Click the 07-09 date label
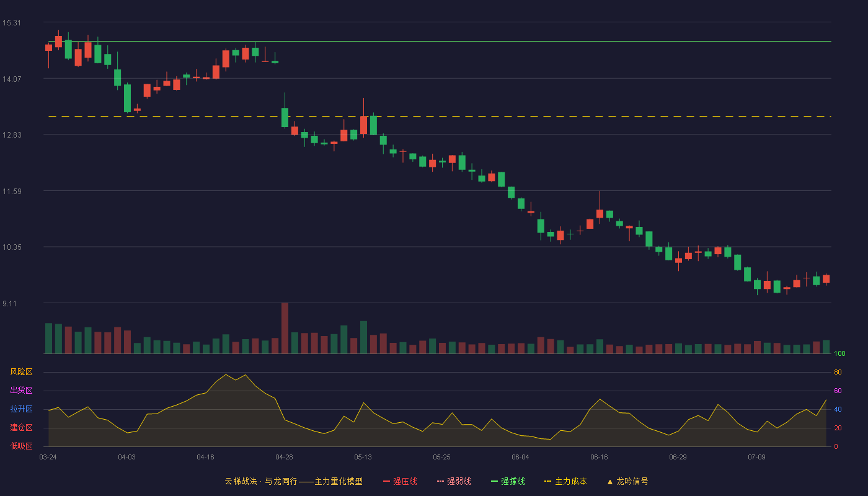 click(756, 457)
